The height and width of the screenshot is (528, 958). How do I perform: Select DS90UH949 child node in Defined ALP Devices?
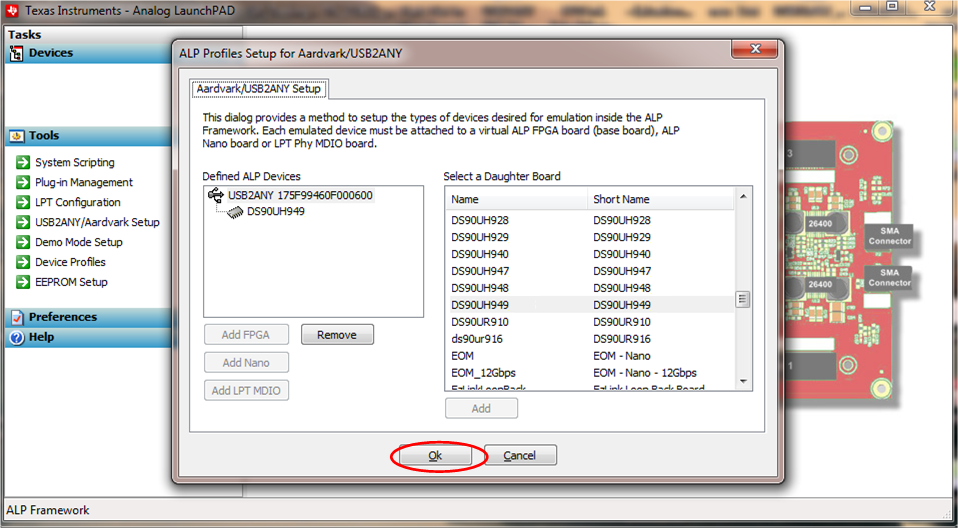click(276, 212)
